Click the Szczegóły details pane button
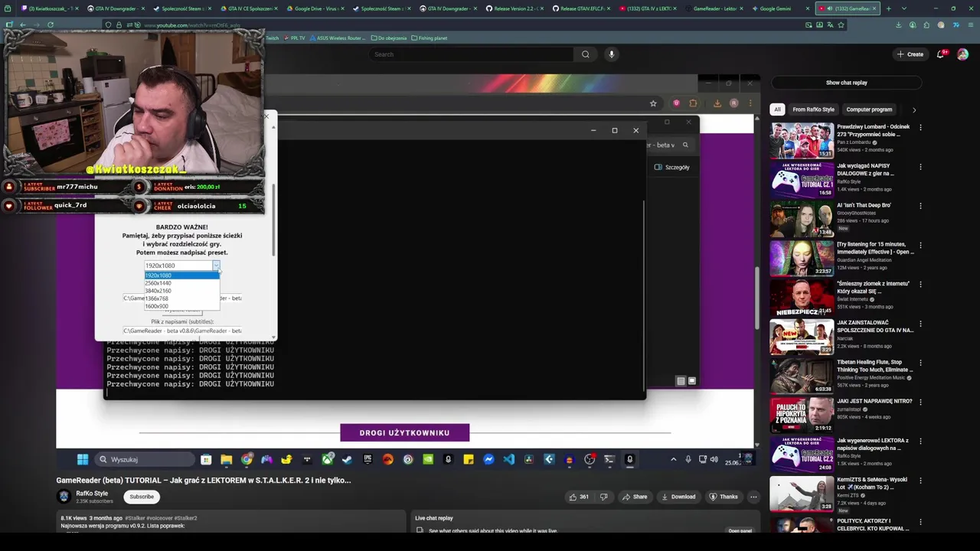Screen dimensions: 980x551 [671, 167]
